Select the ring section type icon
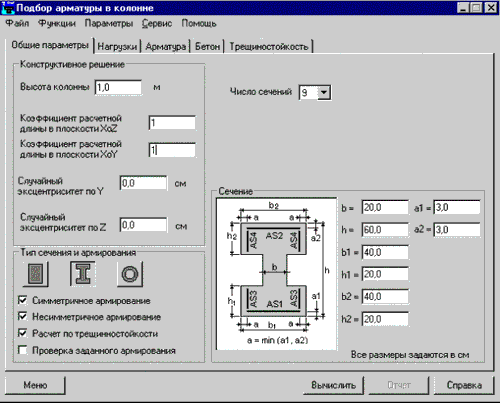Image resolution: width=500 pixels, height=403 pixels. point(130,274)
